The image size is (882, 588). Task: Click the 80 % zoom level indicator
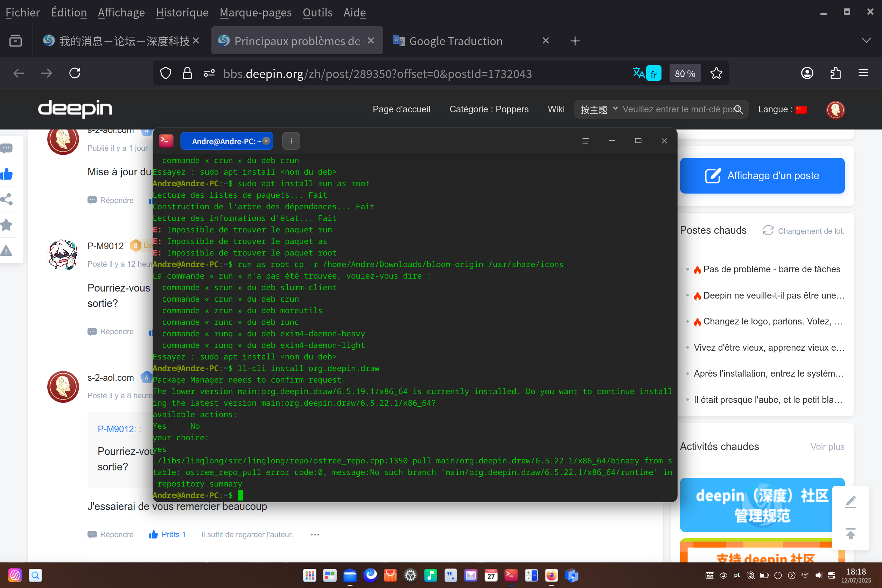(x=685, y=73)
